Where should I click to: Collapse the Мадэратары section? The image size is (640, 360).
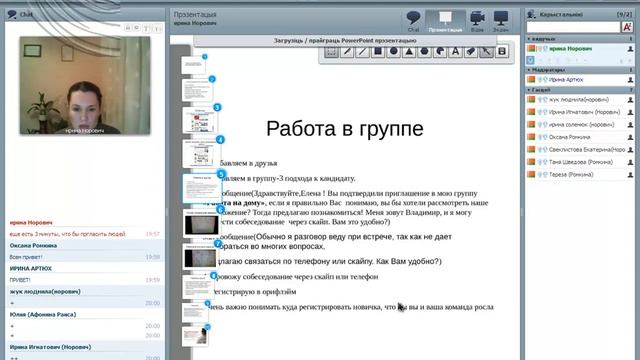tap(529, 70)
